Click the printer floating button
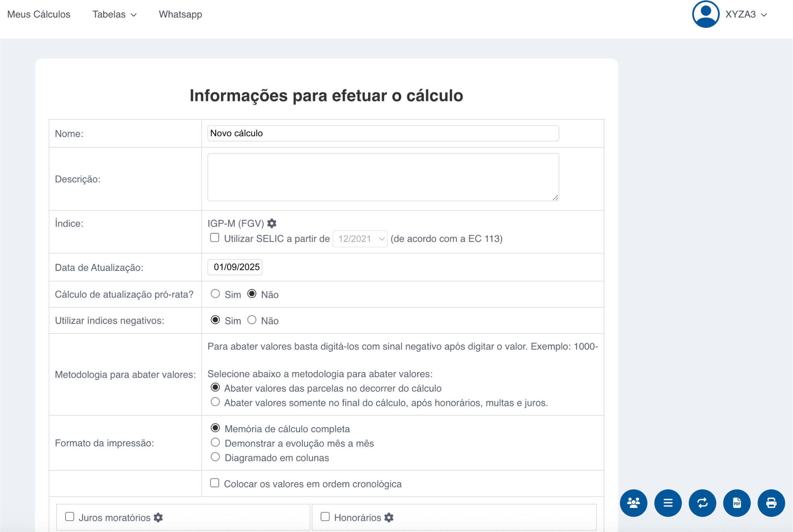Screen dimensions: 793x532 click(x=771, y=503)
